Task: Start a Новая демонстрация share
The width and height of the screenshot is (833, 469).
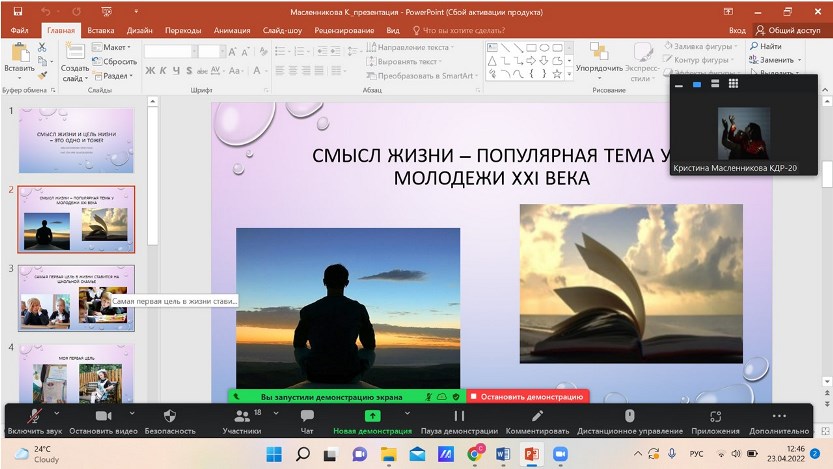Action: [x=372, y=416]
